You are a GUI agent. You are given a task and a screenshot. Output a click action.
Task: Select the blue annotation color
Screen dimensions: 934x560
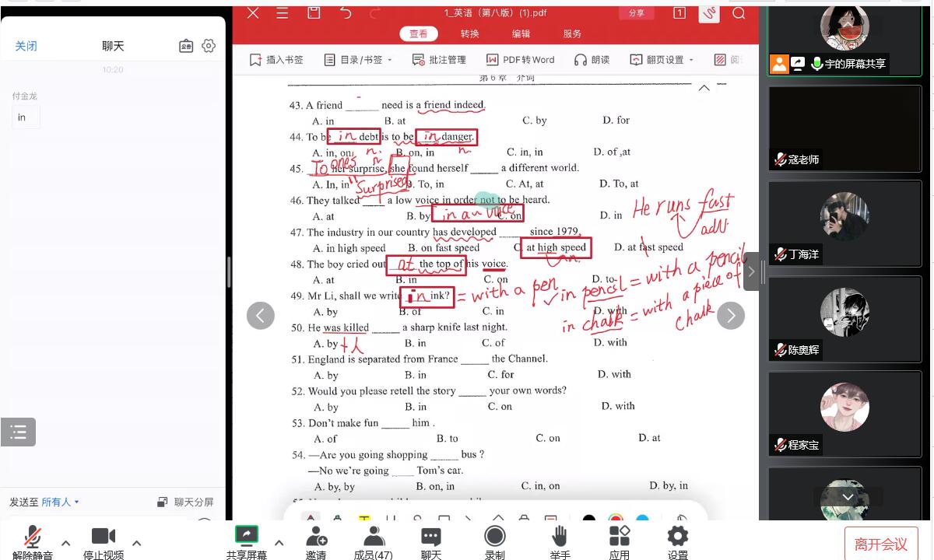point(642,518)
